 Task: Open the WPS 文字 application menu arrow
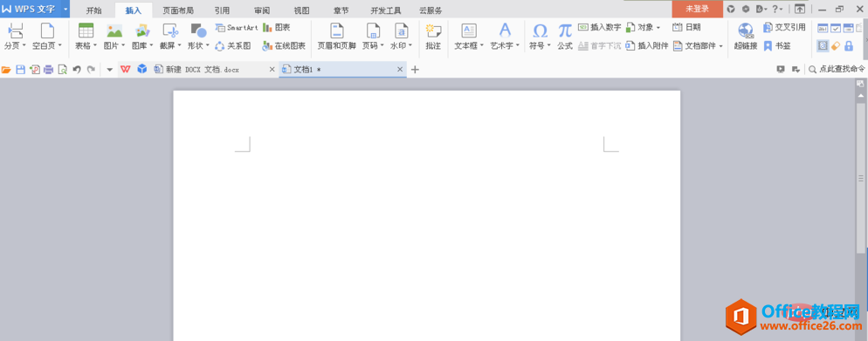[65, 9]
